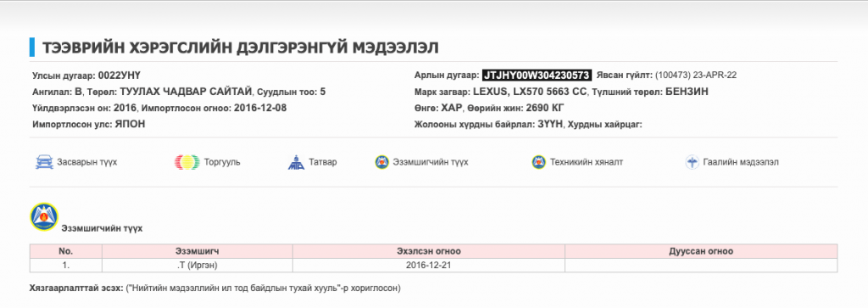The width and height of the screenshot is (868, 308).
Task: Open the Торгууль fines link
Action: click(222, 162)
